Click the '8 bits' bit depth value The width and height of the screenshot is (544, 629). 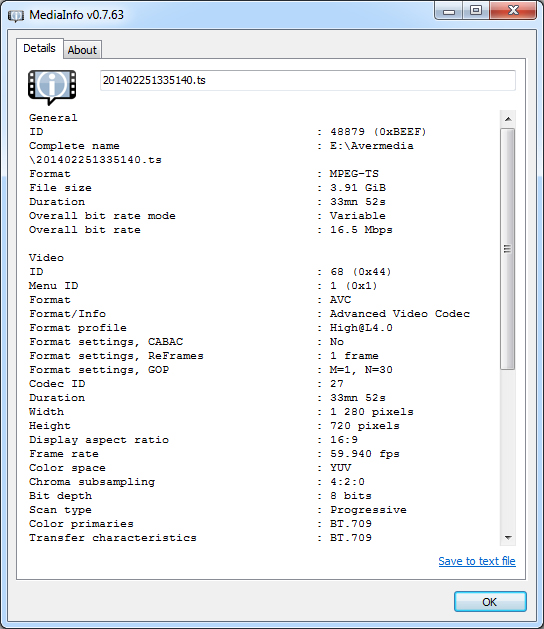click(x=351, y=496)
